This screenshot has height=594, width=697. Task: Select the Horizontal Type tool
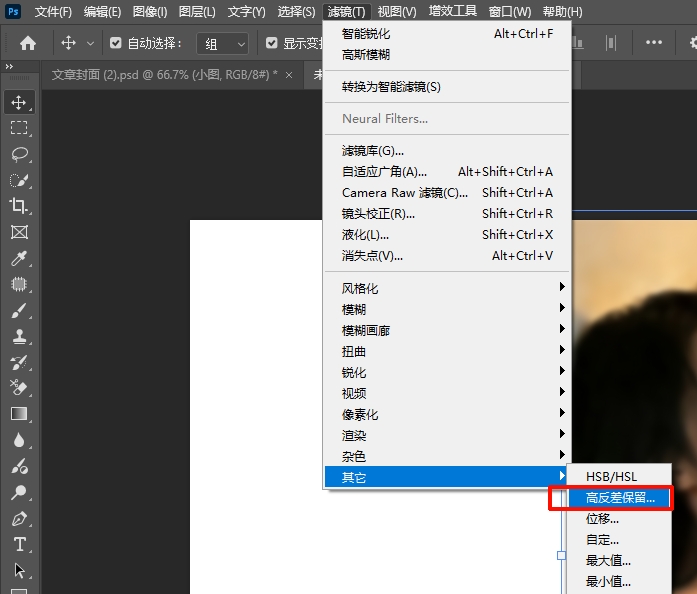(x=19, y=544)
